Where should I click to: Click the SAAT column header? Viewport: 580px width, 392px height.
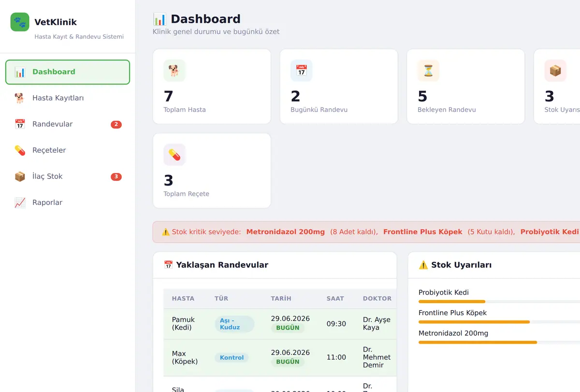(x=335, y=299)
